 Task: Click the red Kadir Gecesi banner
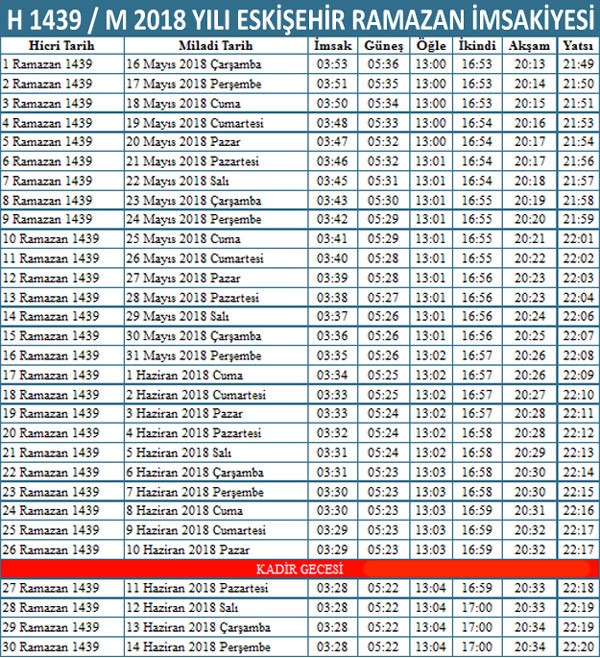pos(300,567)
